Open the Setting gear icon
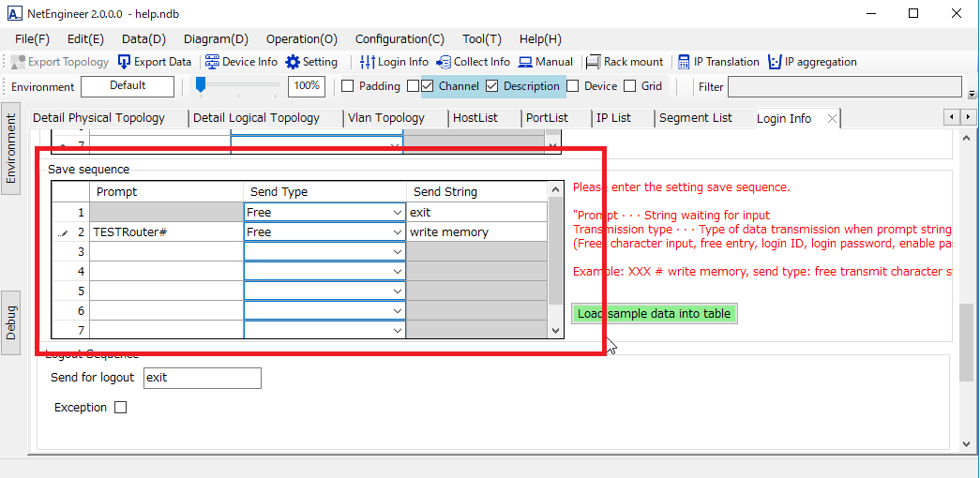The height and width of the screenshot is (478, 980). tap(293, 62)
